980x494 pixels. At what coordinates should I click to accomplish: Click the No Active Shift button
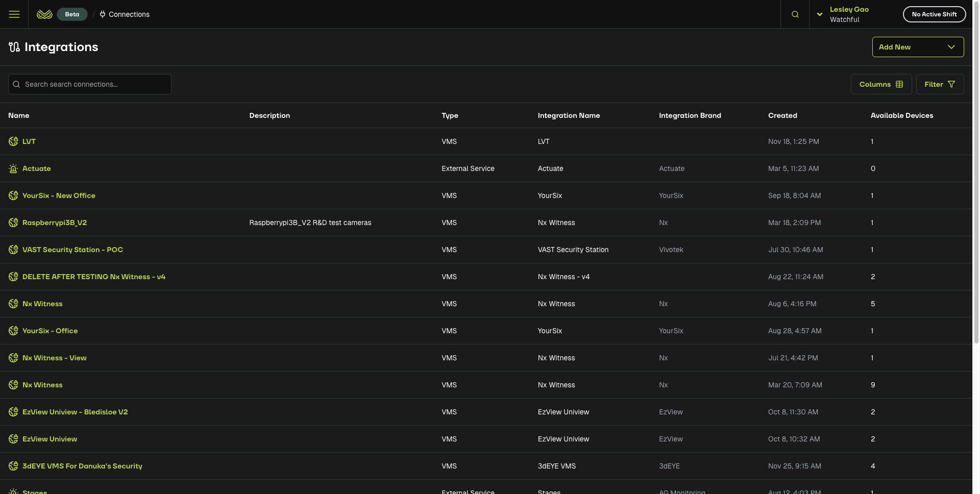click(x=934, y=14)
